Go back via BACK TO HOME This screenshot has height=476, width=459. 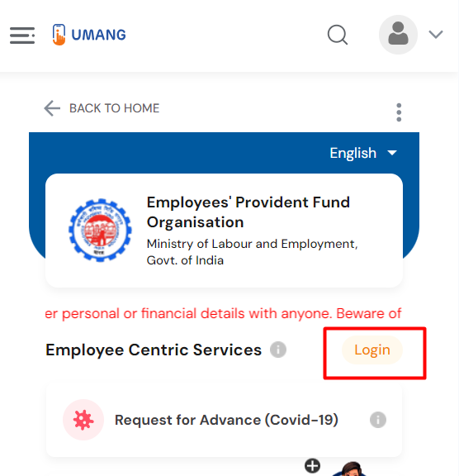point(114,108)
